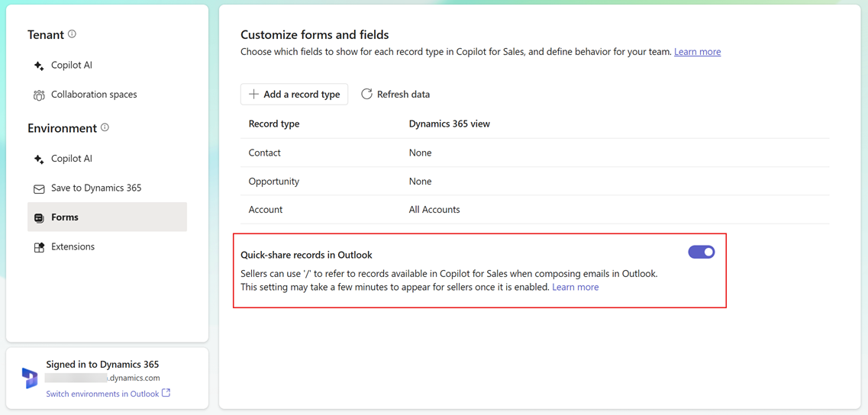Click the Tenant Copilot AI sparkle icon
The image size is (868, 415).
click(39, 66)
